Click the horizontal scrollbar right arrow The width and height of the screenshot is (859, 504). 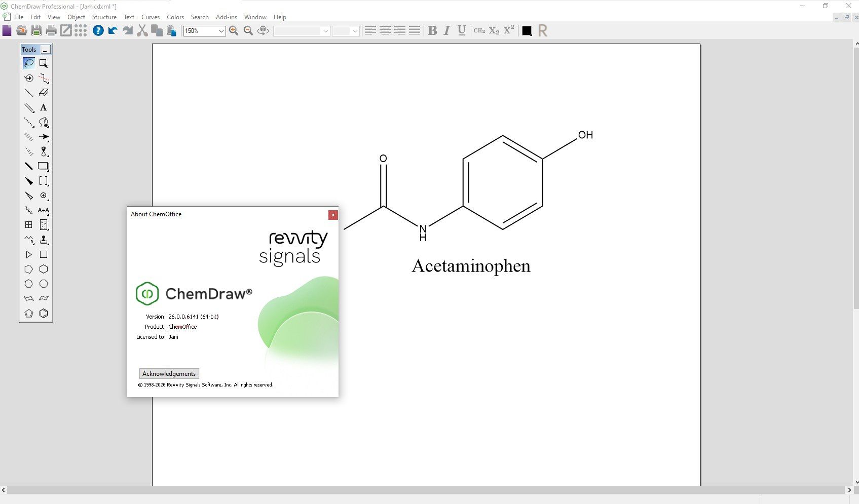(849, 490)
